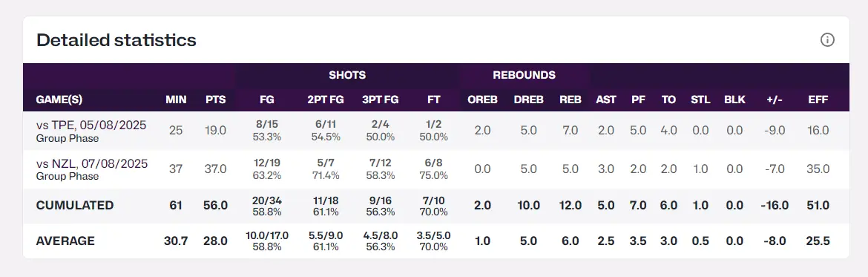868x277 pixels.
Task: Select the CUMULATED row label
Action: coord(75,206)
